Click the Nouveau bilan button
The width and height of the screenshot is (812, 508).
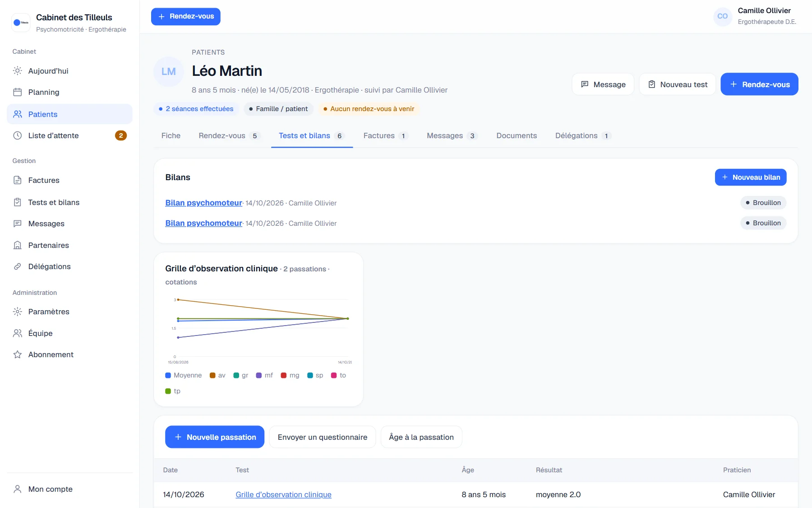coord(751,177)
